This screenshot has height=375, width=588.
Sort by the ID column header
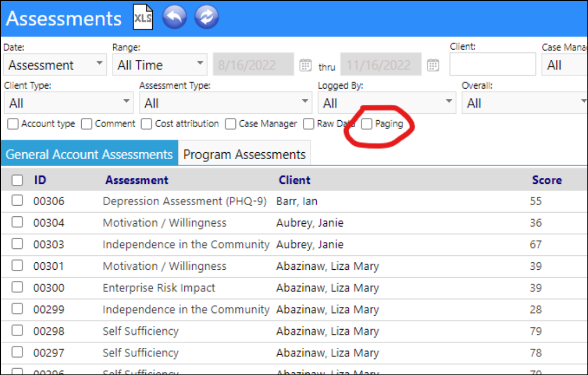click(x=40, y=180)
